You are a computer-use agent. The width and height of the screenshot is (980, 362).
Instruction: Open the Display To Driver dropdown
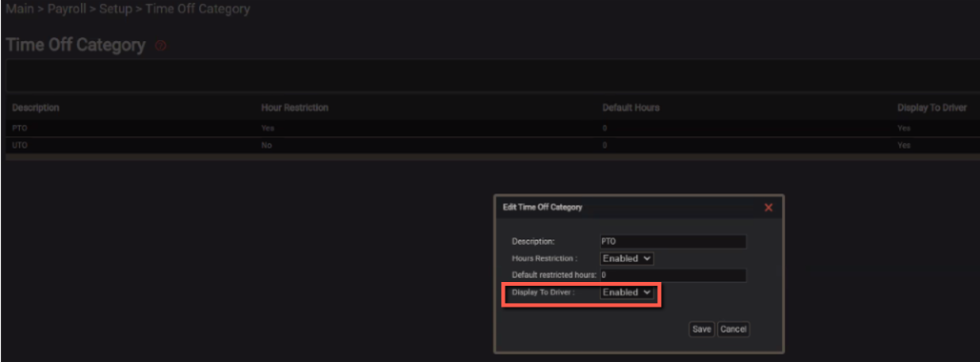pyautogui.click(x=627, y=292)
